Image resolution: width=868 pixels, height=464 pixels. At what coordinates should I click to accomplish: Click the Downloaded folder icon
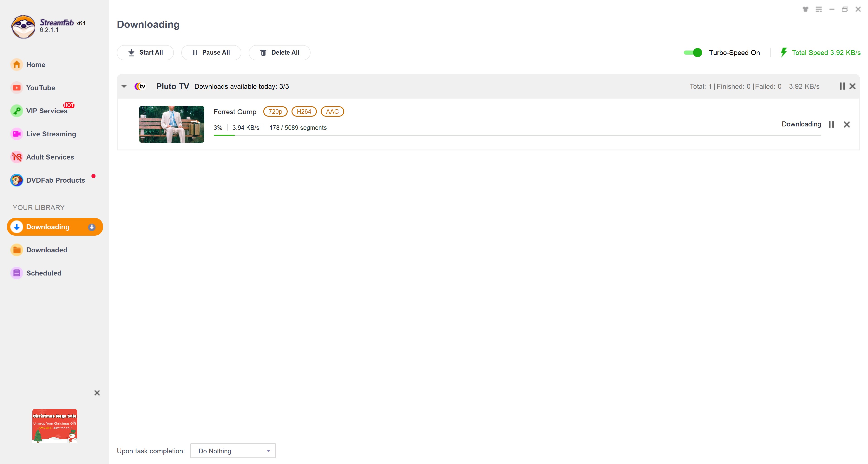pos(17,250)
